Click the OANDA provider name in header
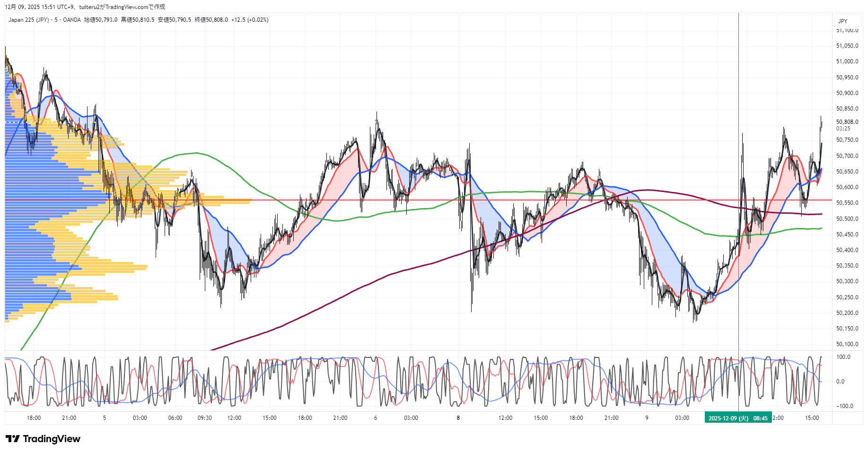Screen dimensions: 868x453 72,20
